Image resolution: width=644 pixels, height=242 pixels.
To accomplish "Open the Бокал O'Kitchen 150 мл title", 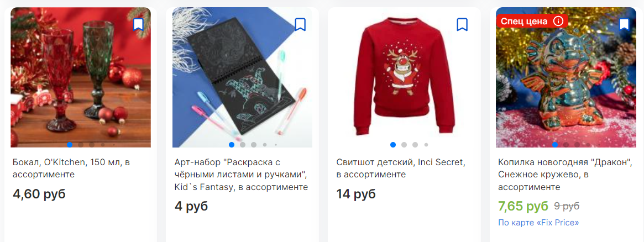I will tap(71, 168).
